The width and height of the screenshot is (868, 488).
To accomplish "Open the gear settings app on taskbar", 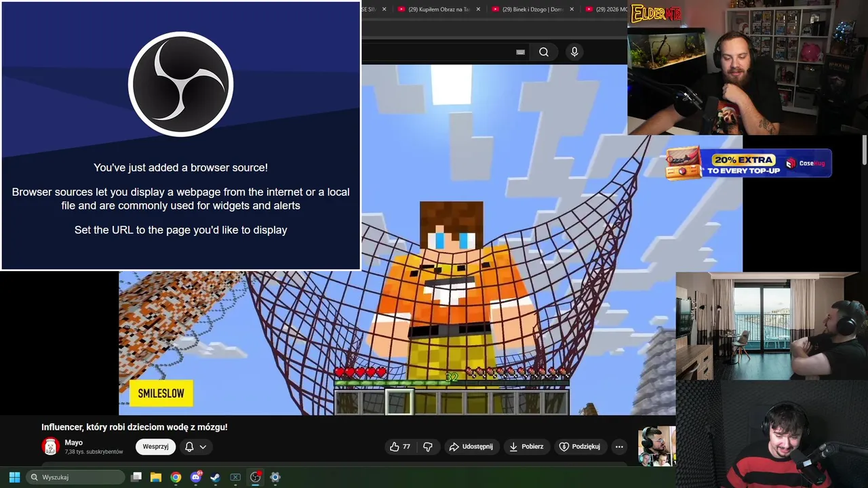I will click(275, 477).
